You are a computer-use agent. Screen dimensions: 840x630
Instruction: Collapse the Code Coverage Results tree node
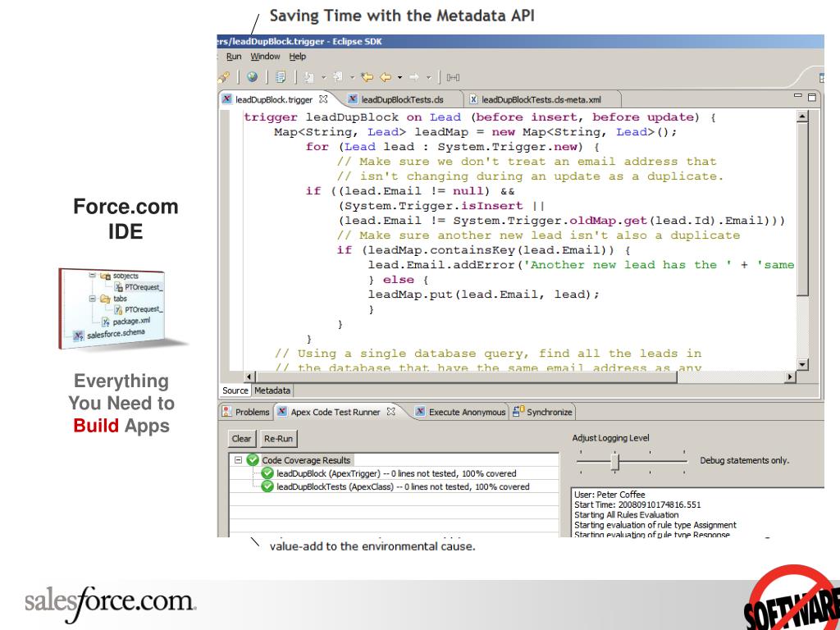click(x=239, y=459)
